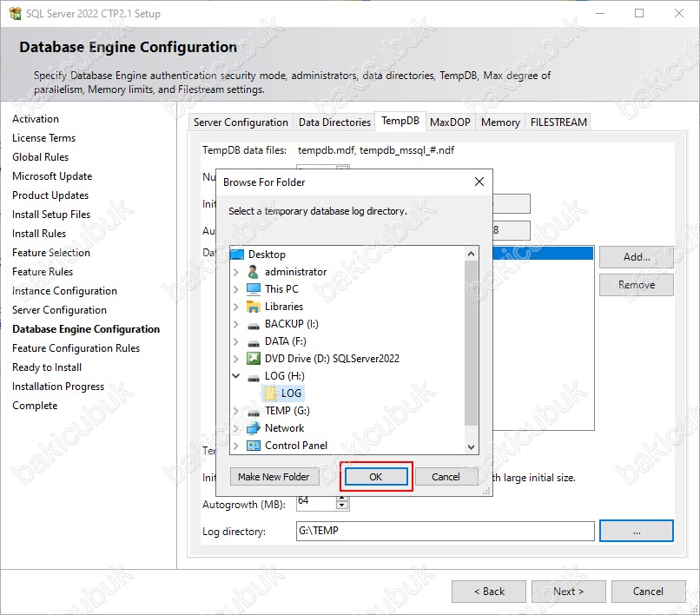
Task: Click the Remove data directory button
Action: click(636, 285)
